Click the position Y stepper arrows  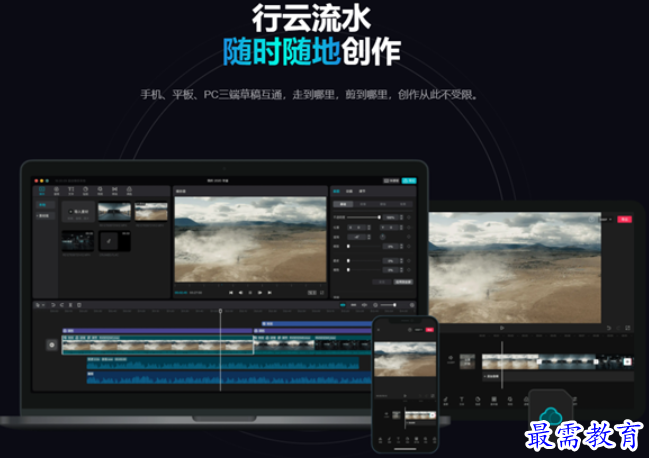point(401,227)
